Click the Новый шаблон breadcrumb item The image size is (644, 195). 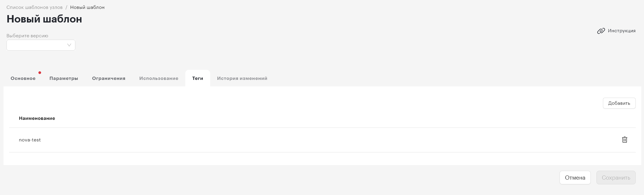87,7
